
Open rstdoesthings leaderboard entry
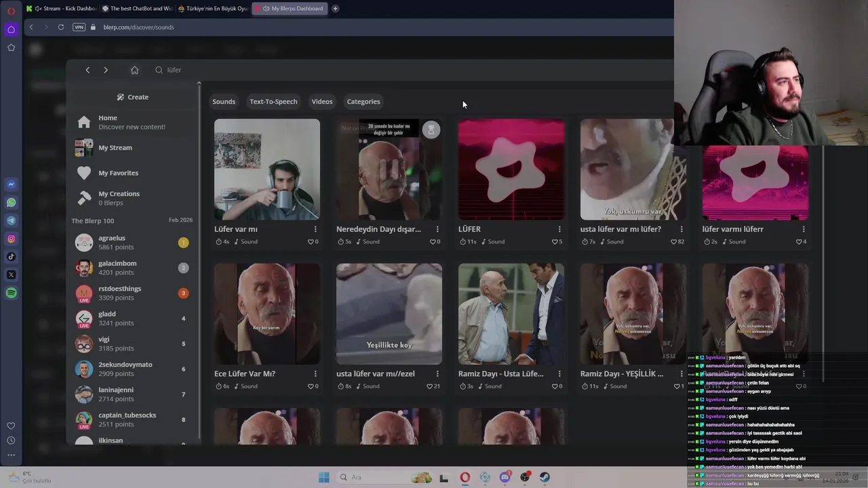click(x=132, y=293)
